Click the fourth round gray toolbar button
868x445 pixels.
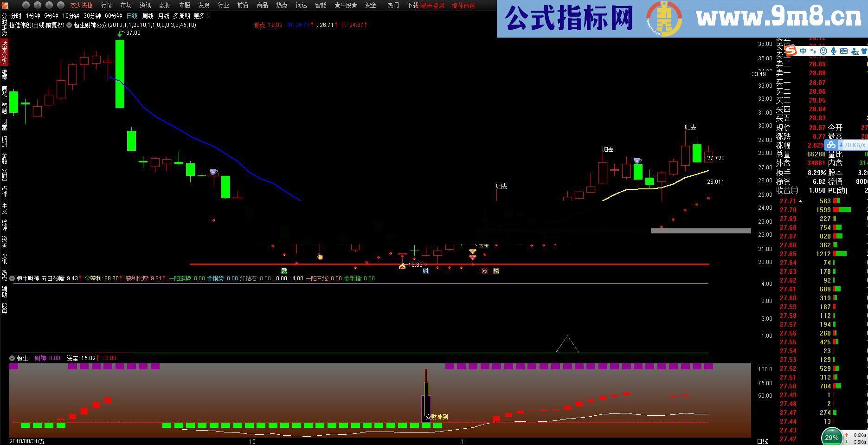(x=61, y=5)
